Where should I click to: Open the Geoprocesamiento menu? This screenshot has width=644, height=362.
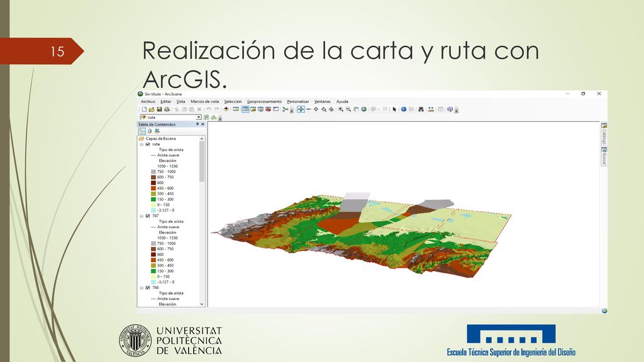[265, 101]
